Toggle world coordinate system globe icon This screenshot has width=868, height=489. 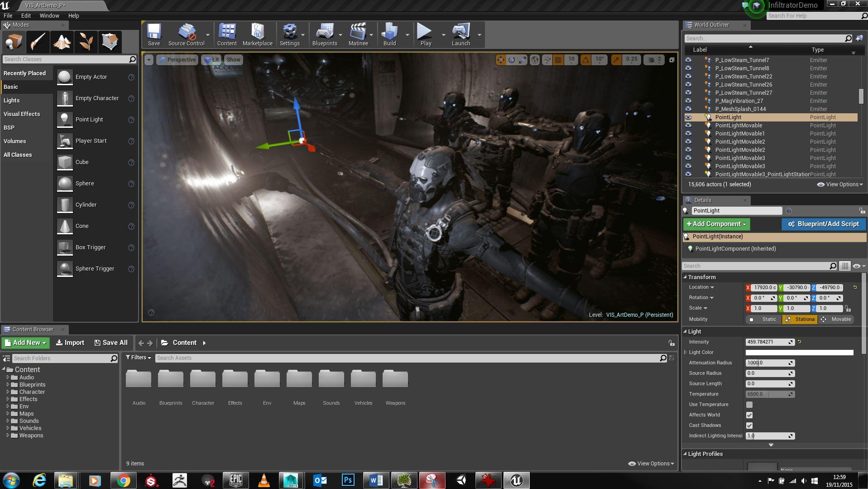point(535,59)
